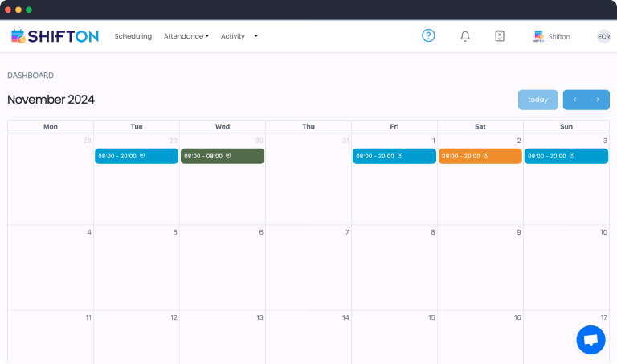This screenshot has height=364, width=617.
Task: Go to the previous month arrow
Action: [x=574, y=100]
